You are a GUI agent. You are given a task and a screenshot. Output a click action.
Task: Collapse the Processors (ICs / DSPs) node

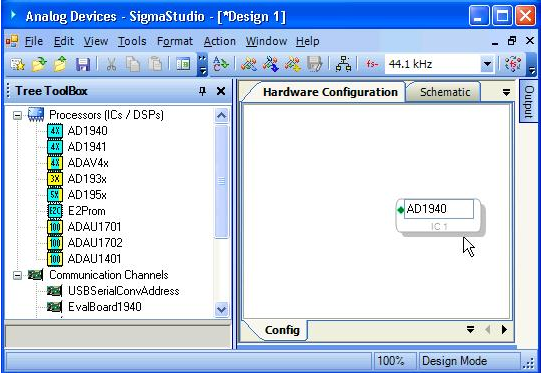coord(17,115)
